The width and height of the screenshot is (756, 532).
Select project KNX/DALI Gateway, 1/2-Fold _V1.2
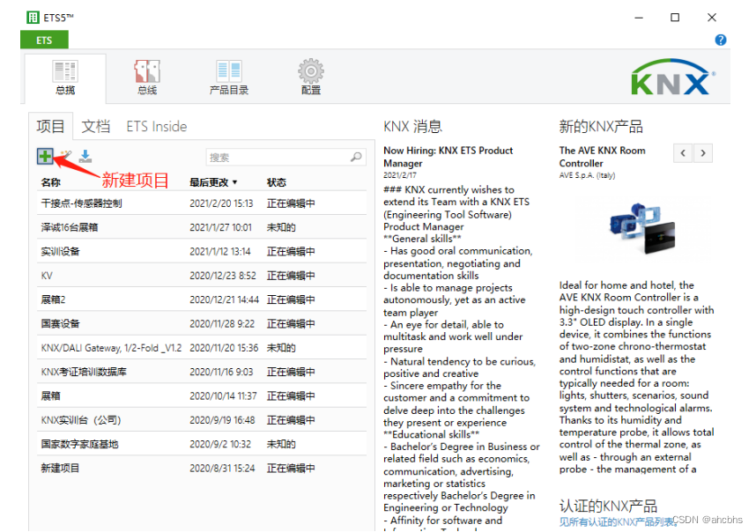[202, 348]
